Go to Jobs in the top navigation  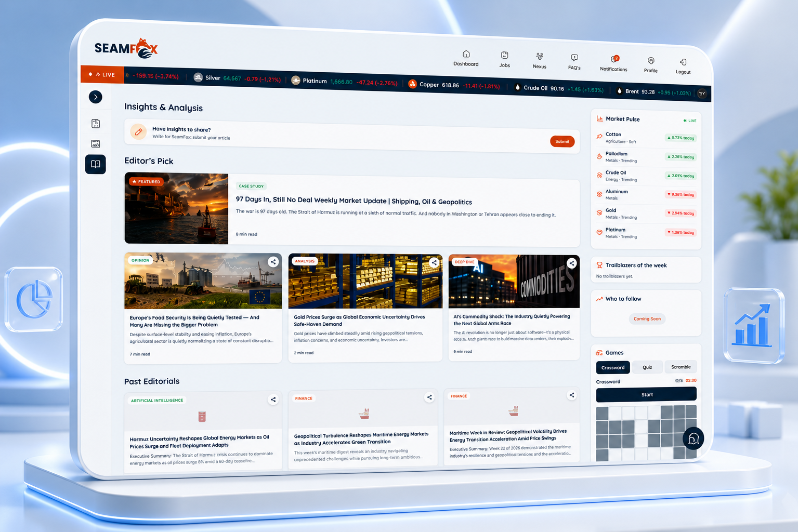click(x=504, y=59)
